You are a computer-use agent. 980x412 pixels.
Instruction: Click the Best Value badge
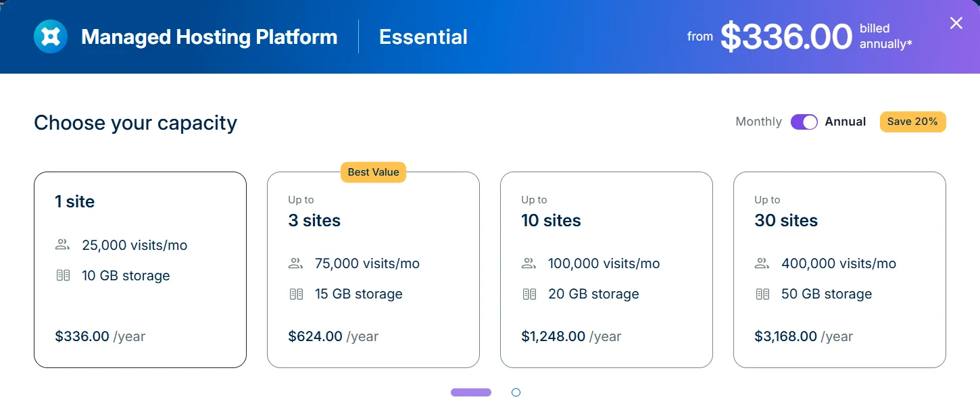coord(373,172)
